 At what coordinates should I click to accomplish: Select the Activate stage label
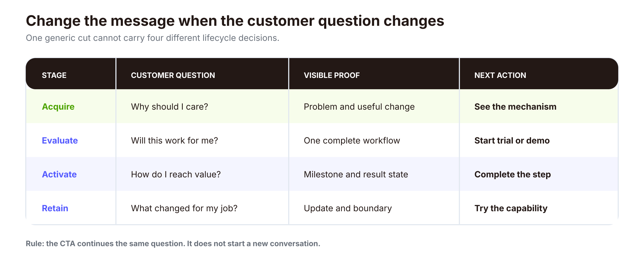pos(59,174)
